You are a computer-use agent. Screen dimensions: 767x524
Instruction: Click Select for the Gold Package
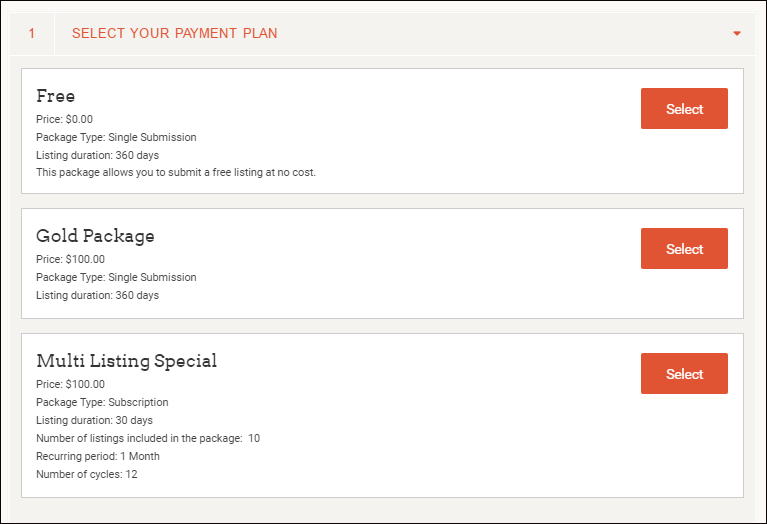click(x=684, y=249)
